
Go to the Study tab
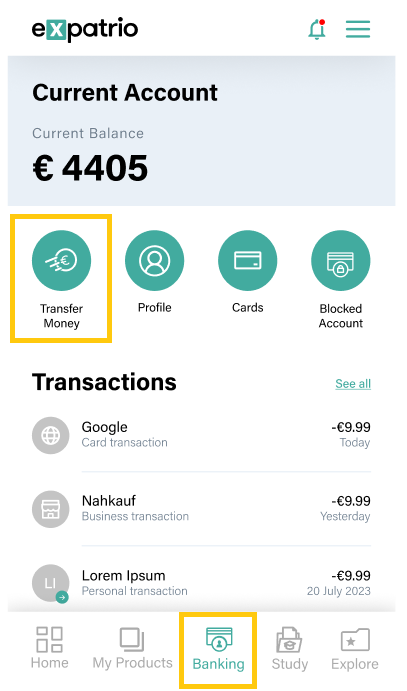click(289, 649)
